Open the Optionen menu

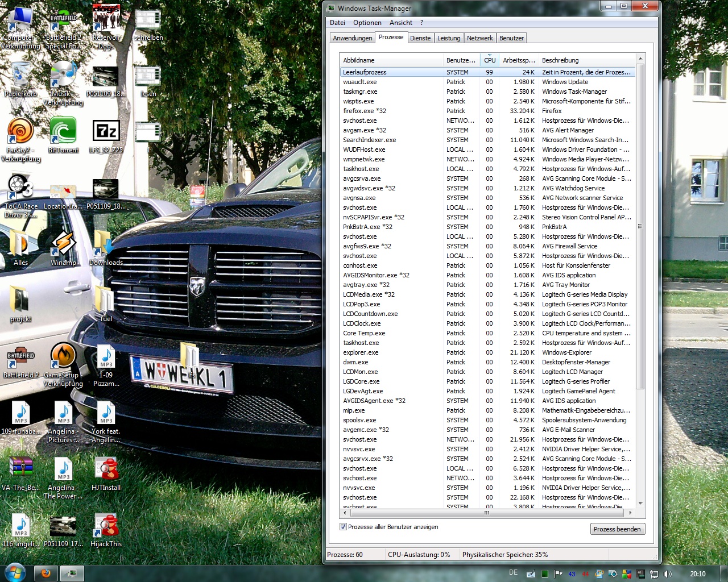[367, 23]
